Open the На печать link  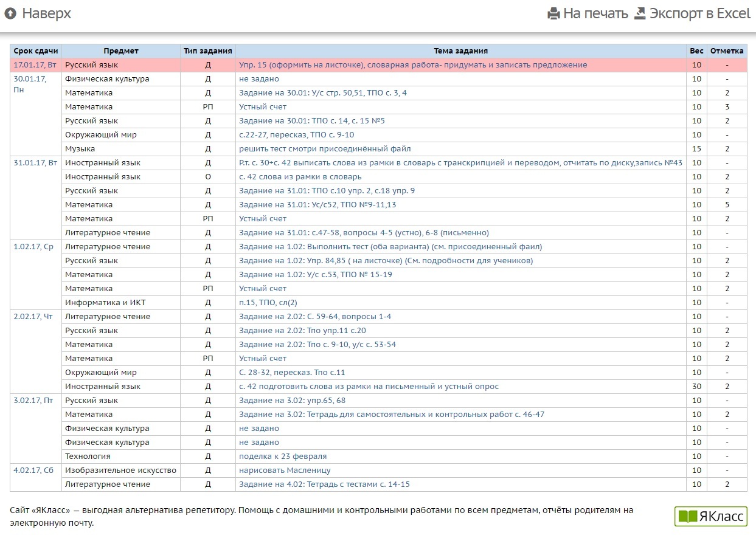[595, 13]
